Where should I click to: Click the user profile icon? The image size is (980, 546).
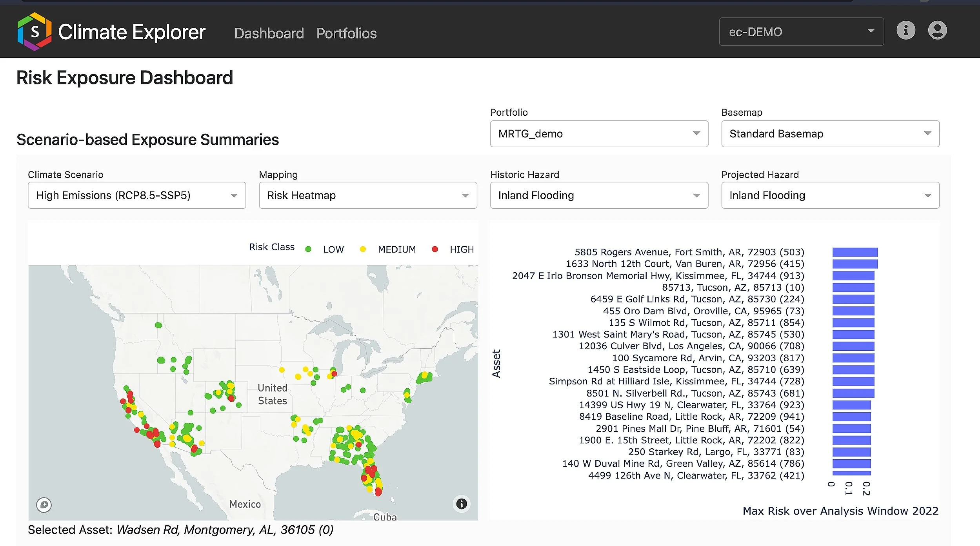[938, 30]
